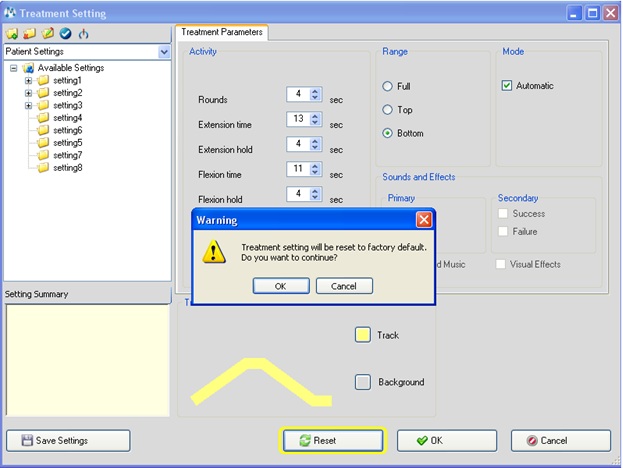Click the blue checkmark toolbar icon
This screenshot has height=468, width=623.
click(x=65, y=33)
